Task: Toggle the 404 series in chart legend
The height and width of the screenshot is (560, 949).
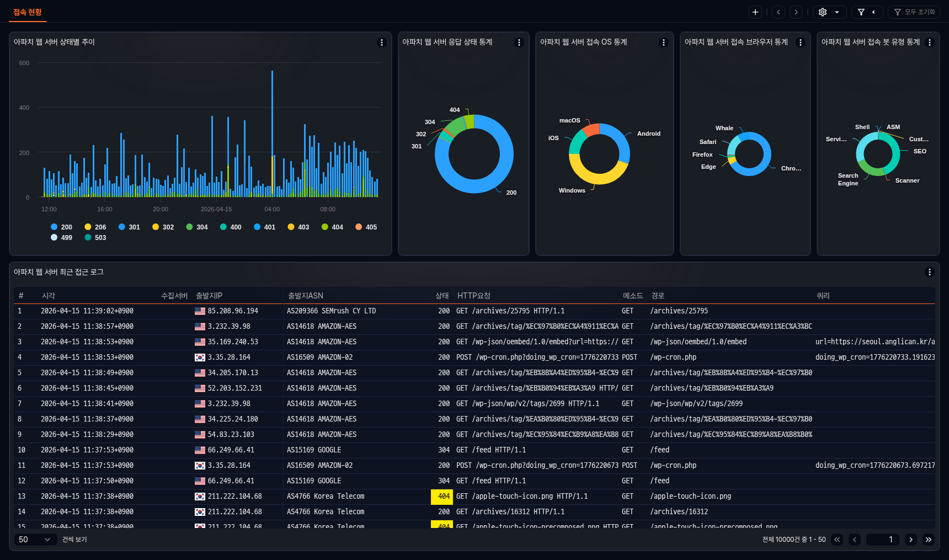Action: [x=332, y=227]
